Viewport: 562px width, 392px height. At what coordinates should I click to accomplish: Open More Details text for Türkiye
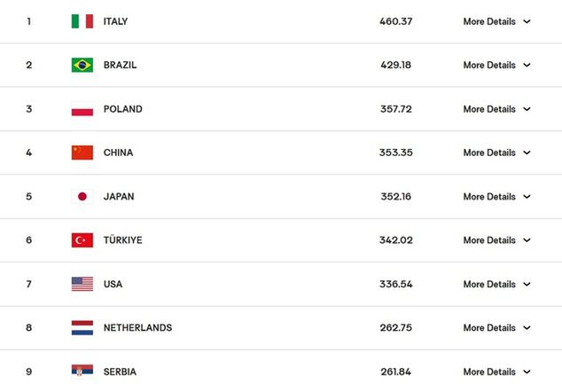(x=489, y=240)
